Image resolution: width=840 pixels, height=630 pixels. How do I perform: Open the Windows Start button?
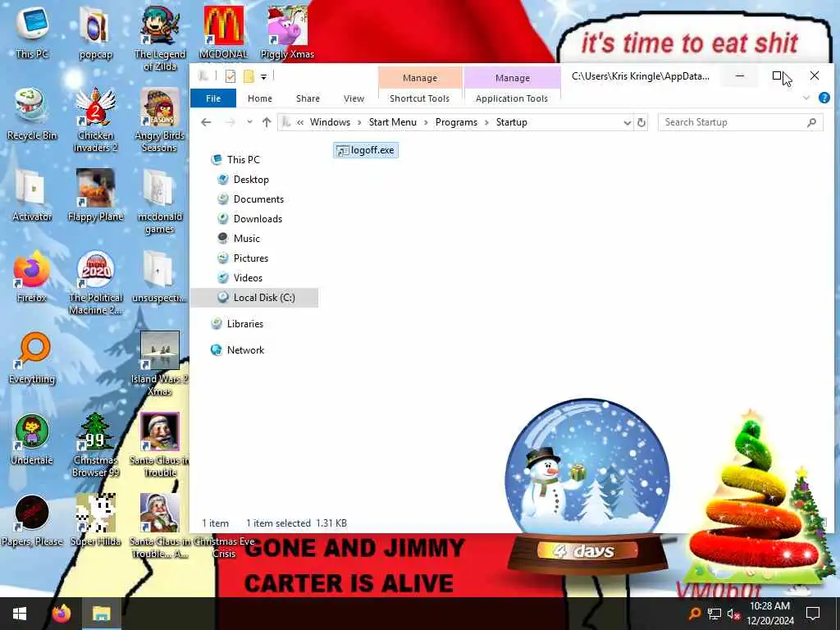tap(20, 614)
